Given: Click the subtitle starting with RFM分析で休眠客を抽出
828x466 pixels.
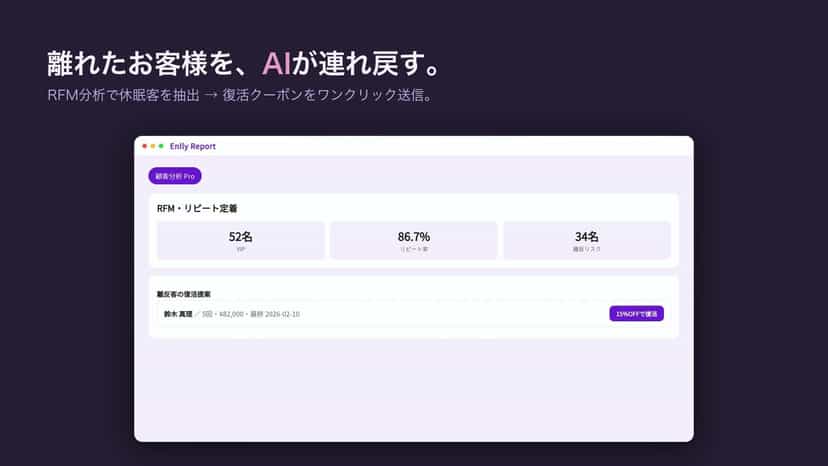Looking at the screenshot, I should point(241,95).
